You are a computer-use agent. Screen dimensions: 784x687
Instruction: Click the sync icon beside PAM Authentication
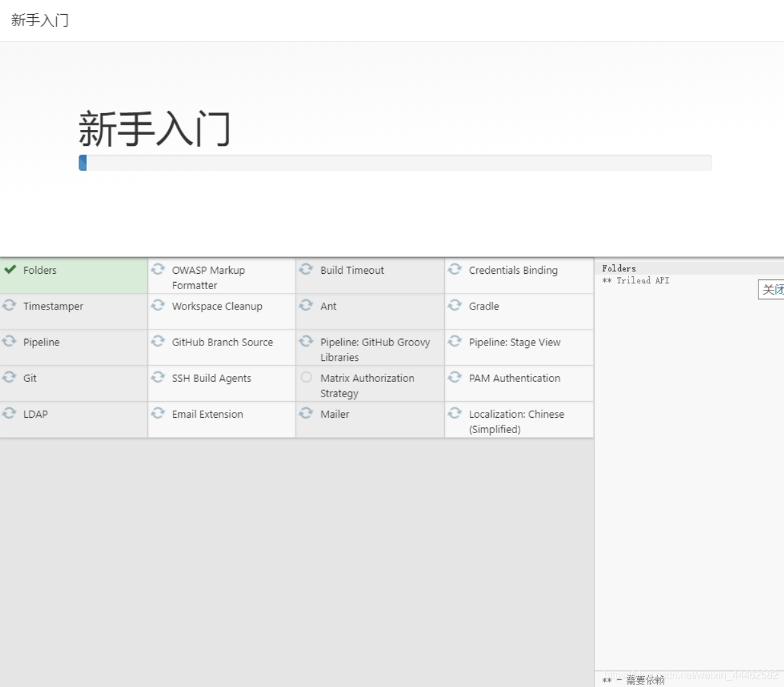coord(455,377)
